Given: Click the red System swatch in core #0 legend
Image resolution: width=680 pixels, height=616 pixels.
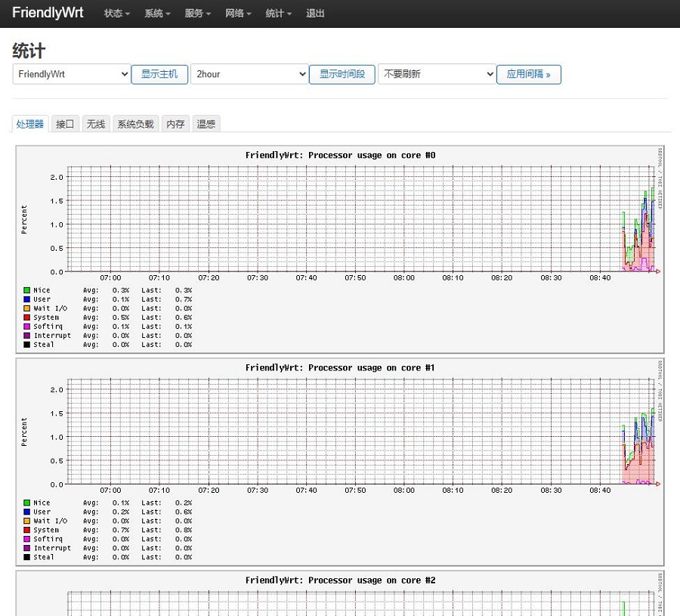Looking at the screenshot, I should (27, 317).
